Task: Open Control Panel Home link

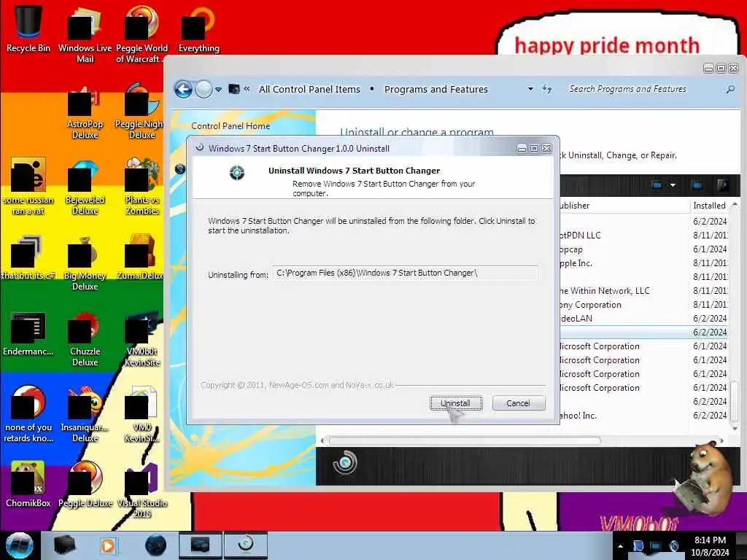Action: pyautogui.click(x=231, y=126)
